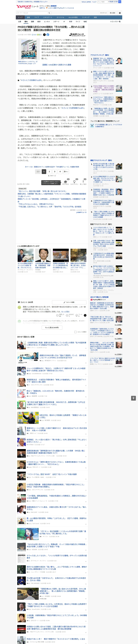Open the 【画像】note記事から削除された画像 link

(x=56, y=65)
